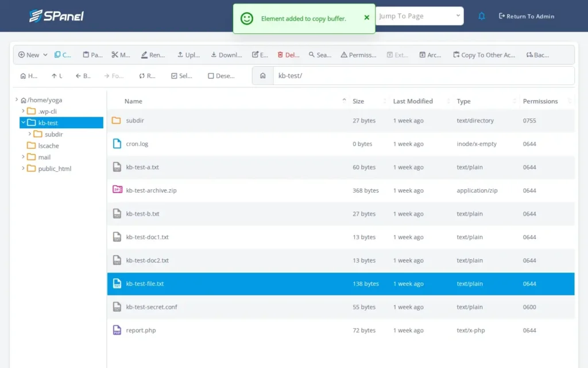This screenshot has width=588, height=368.
Task: Select the kb-test-doc2.txt file
Action: 341,260
